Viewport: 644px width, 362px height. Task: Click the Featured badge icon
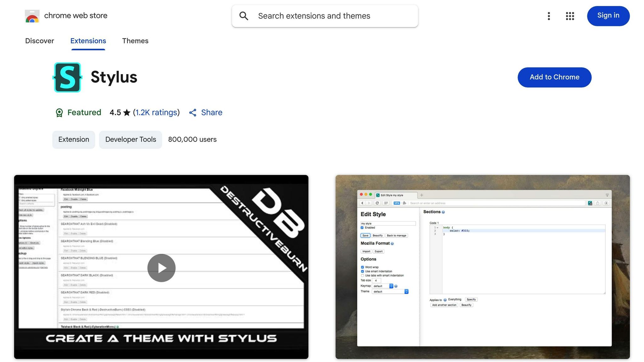click(x=59, y=112)
